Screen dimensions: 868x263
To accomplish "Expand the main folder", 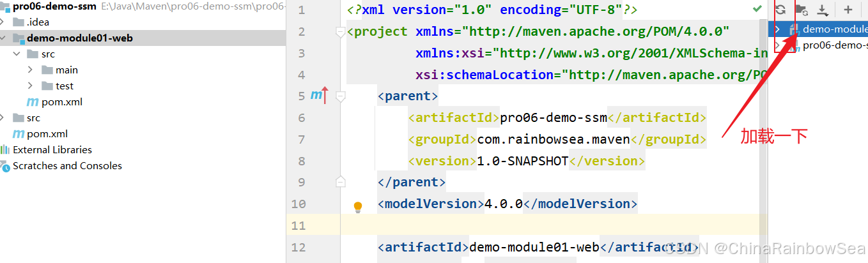I will pyautogui.click(x=31, y=70).
